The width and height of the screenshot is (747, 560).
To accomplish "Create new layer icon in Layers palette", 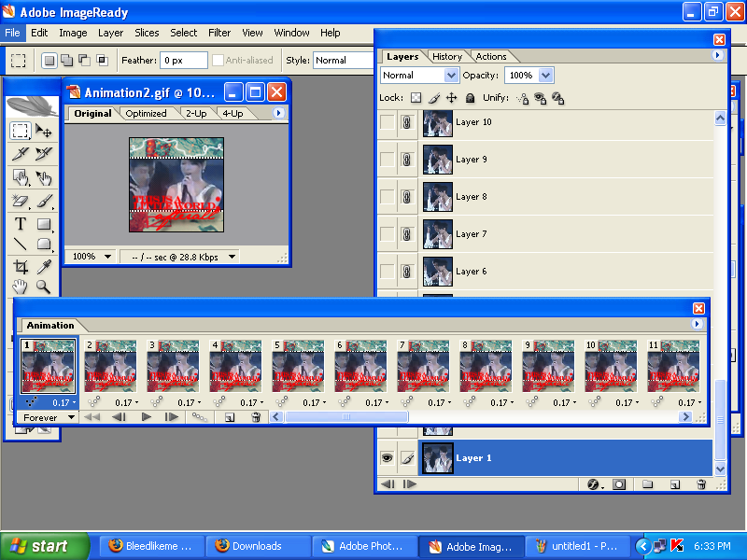I will (x=674, y=484).
